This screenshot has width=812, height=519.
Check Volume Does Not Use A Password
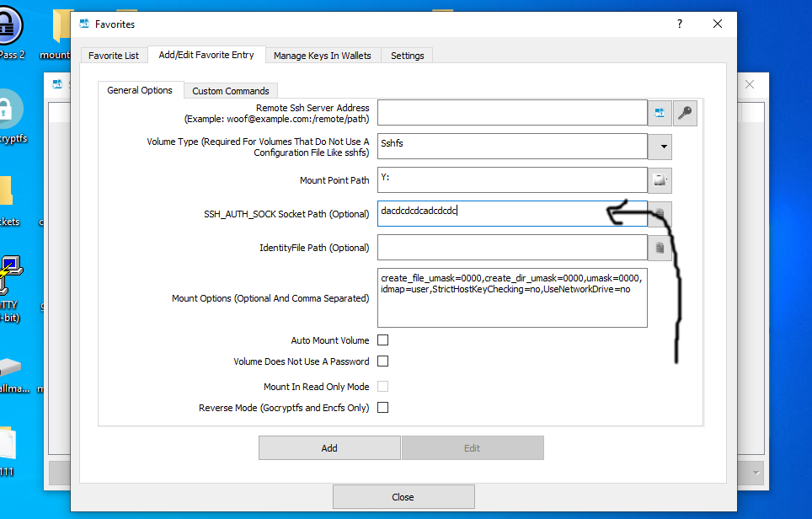[x=382, y=361]
